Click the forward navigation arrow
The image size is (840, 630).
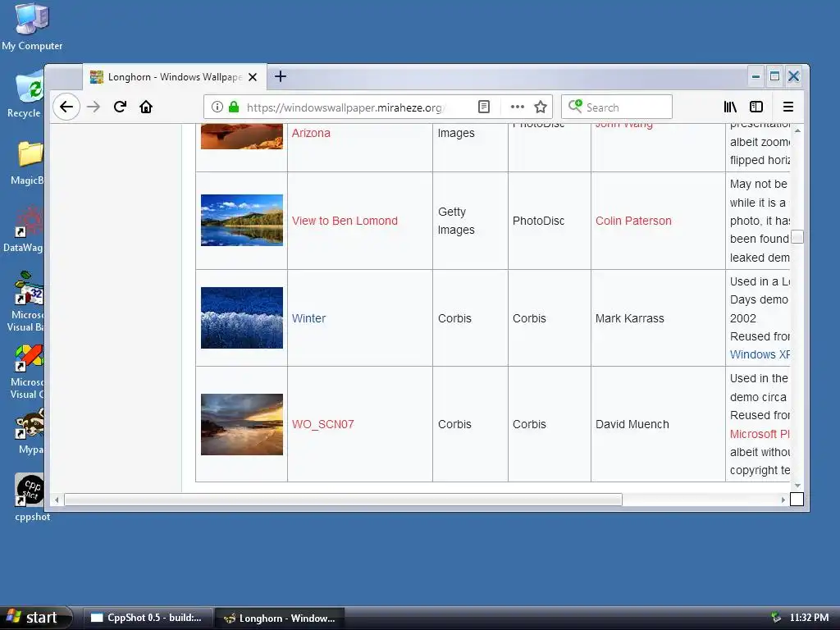click(x=94, y=107)
